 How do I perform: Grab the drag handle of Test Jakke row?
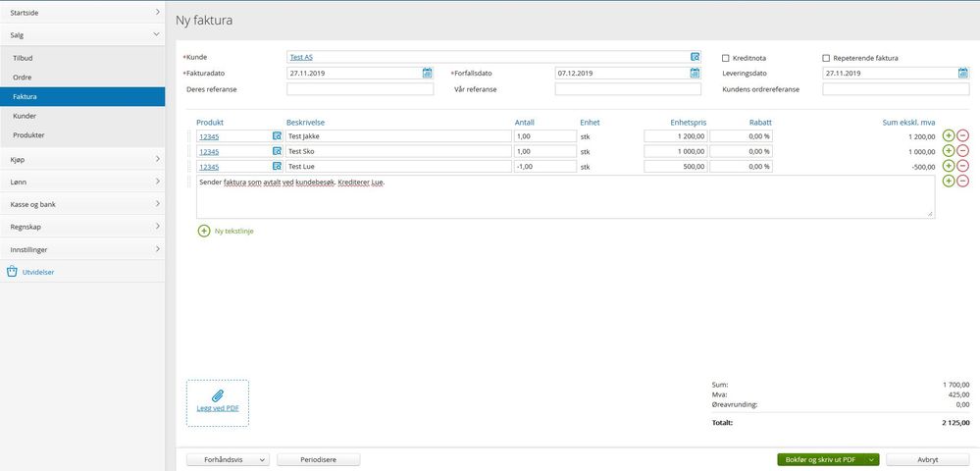click(188, 135)
